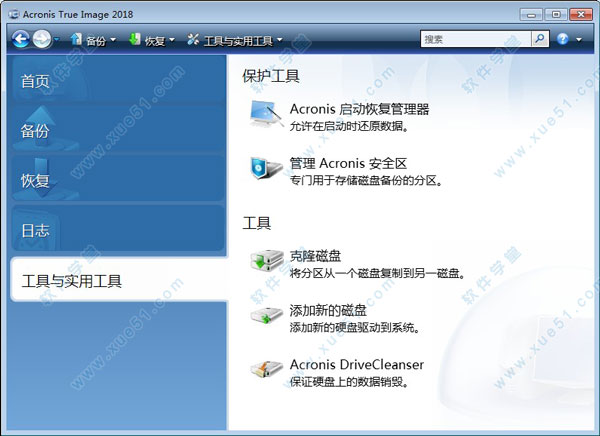This screenshot has width=600, height=436.
Task: Click into the 搜索 search field
Action: coord(476,39)
